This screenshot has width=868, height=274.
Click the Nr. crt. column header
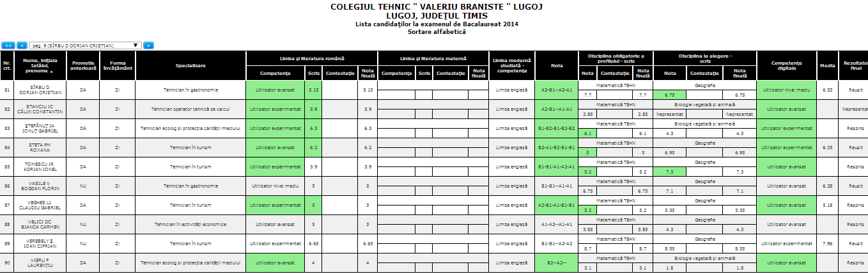click(7, 66)
